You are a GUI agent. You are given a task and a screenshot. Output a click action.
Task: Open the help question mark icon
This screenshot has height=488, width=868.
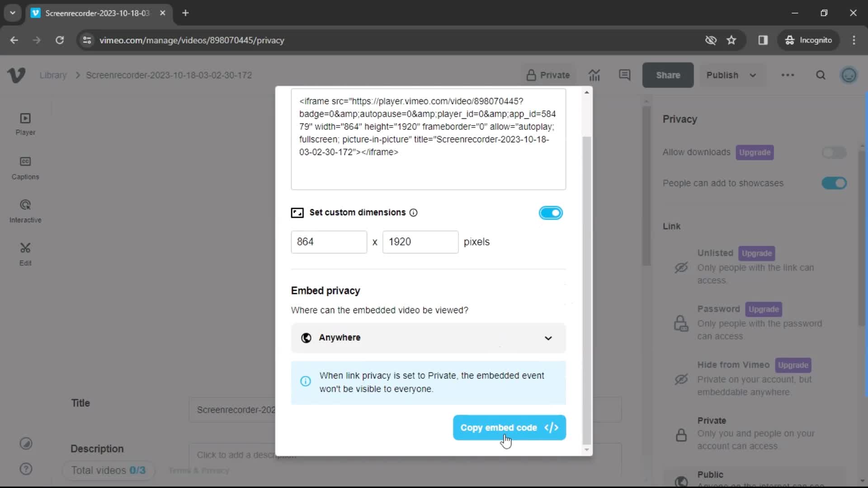pos(26,469)
